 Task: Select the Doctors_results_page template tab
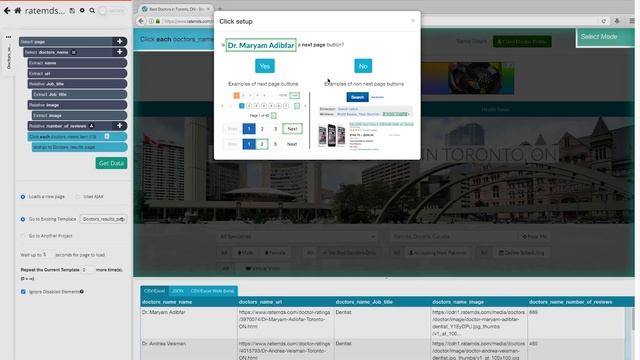click(x=9, y=57)
